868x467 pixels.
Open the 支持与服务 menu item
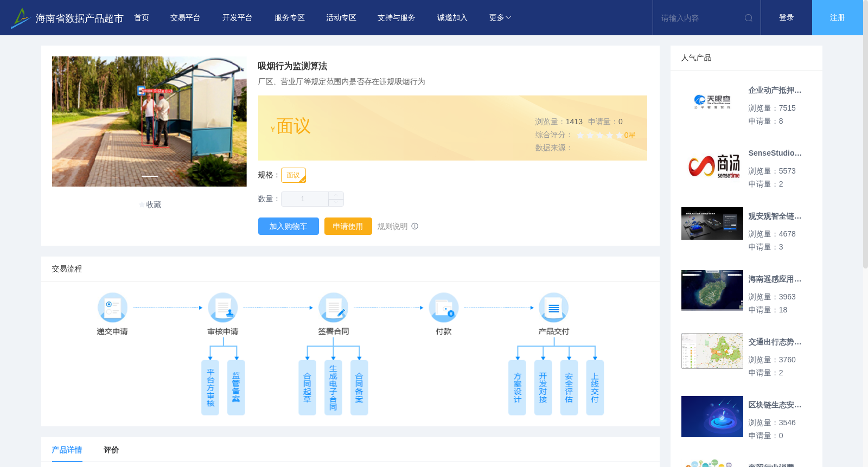tap(397, 18)
